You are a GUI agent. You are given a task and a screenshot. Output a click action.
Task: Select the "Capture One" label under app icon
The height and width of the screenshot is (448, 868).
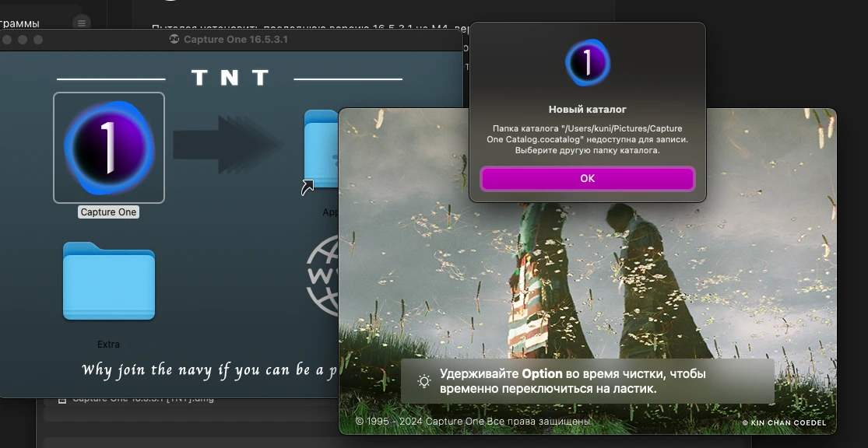point(108,212)
